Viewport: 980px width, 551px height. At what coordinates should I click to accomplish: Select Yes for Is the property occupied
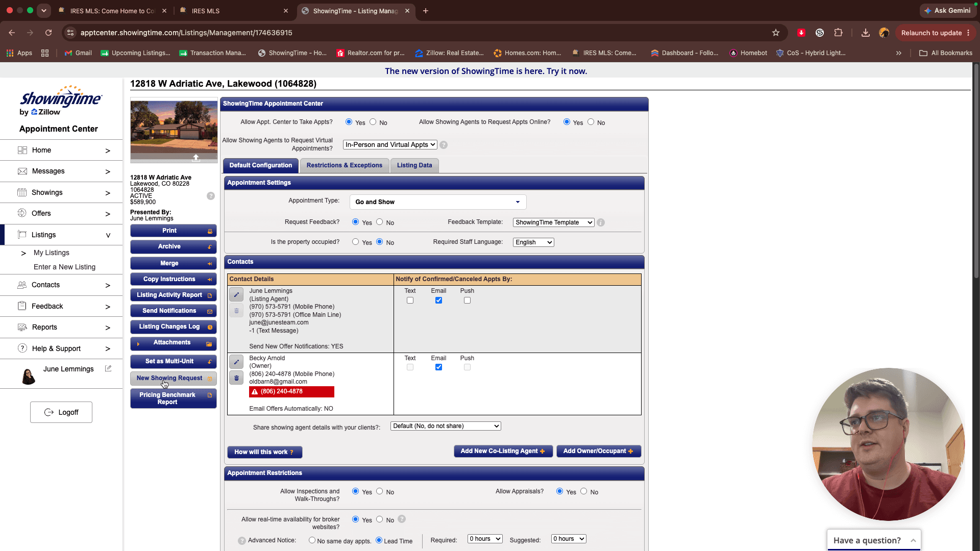pos(355,242)
